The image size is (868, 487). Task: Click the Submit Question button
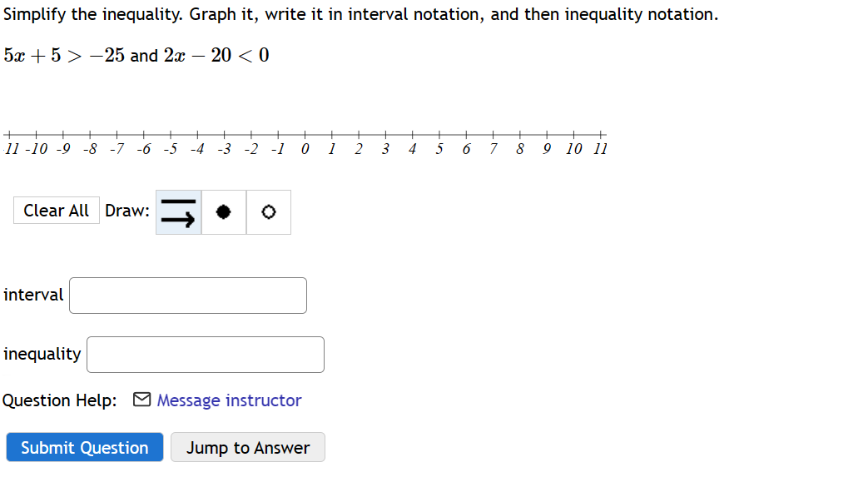pos(85,447)
